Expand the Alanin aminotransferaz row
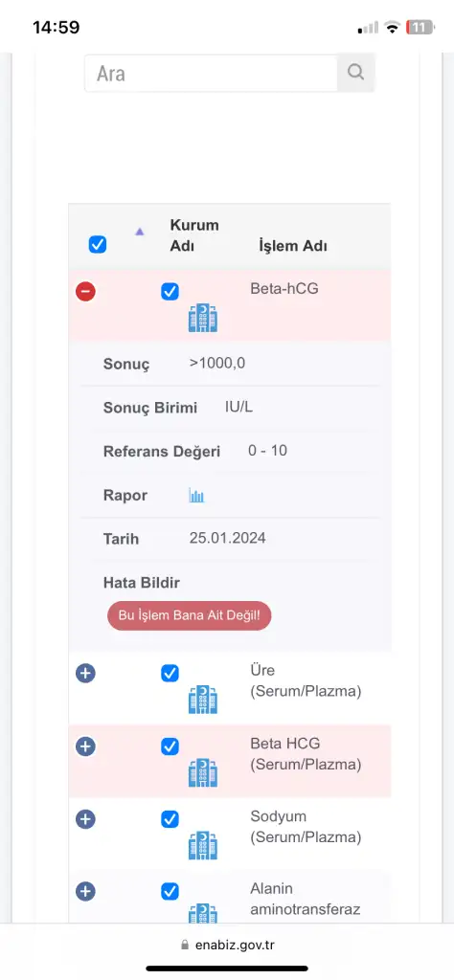The image size is (454, 980). pos(85,891)
